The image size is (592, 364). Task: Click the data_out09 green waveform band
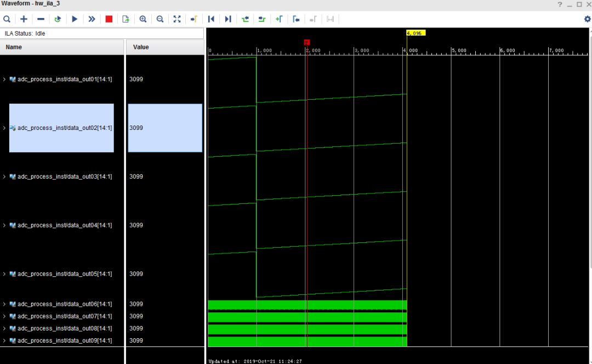[x=308, y=342]
